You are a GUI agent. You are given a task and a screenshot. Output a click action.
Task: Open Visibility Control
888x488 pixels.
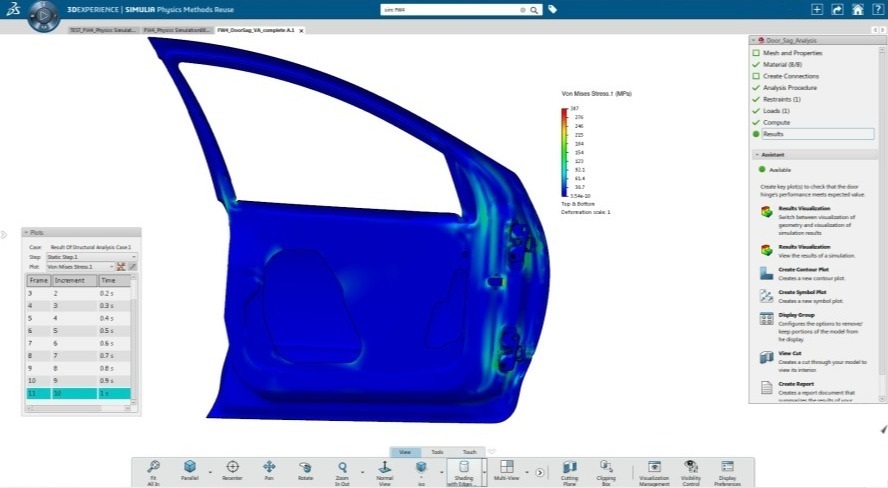(x=691, y=471)
